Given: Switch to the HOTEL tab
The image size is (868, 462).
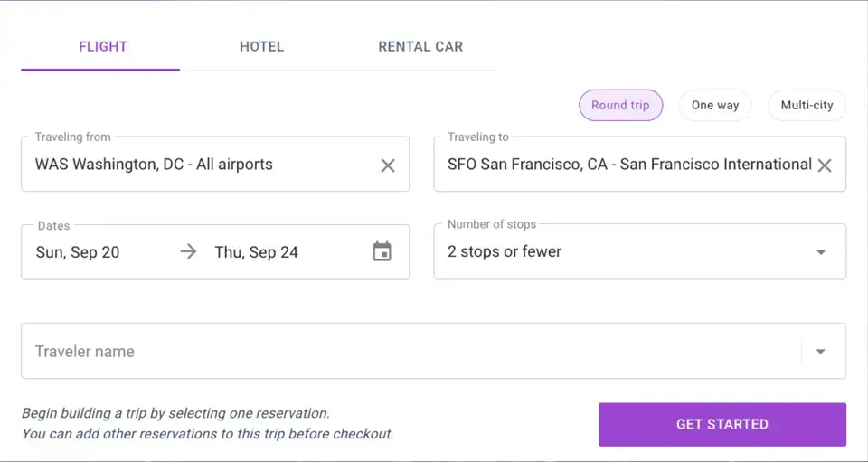Looking at the screenshot, I should click(262, 46).
